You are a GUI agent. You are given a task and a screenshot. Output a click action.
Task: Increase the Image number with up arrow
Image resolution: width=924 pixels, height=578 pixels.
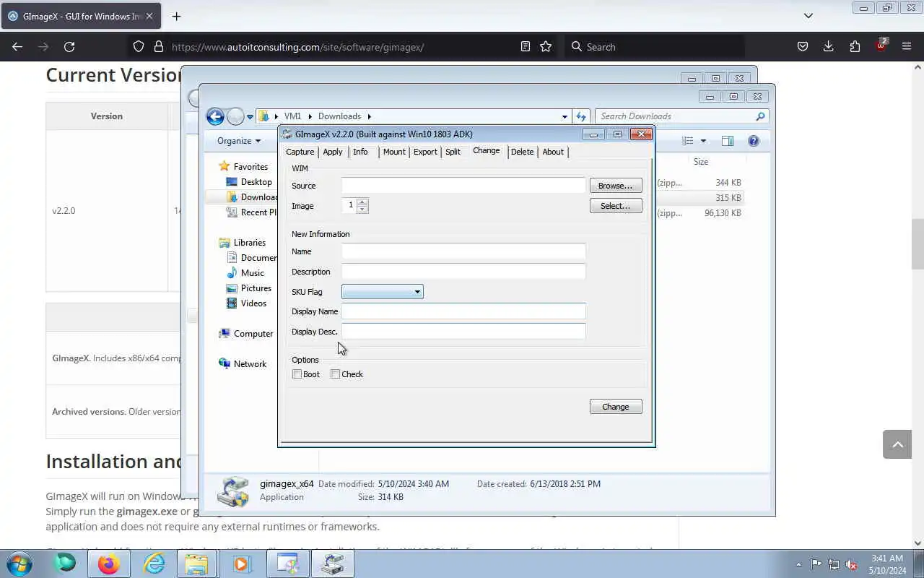pyautogui.click(x=362, y=202)
